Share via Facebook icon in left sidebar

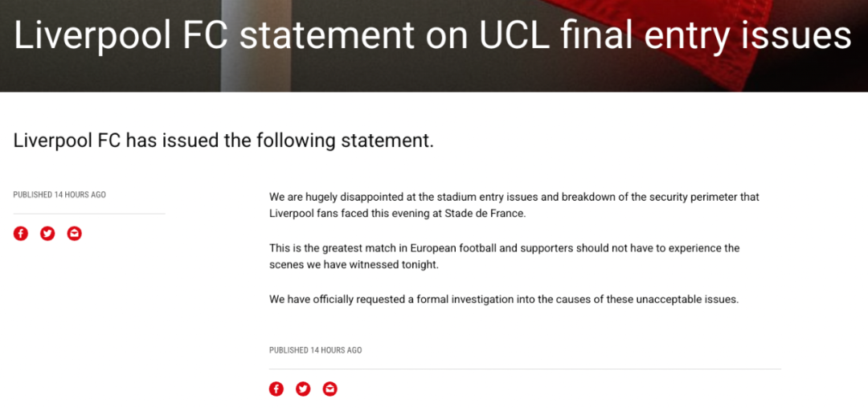(21, 234)
